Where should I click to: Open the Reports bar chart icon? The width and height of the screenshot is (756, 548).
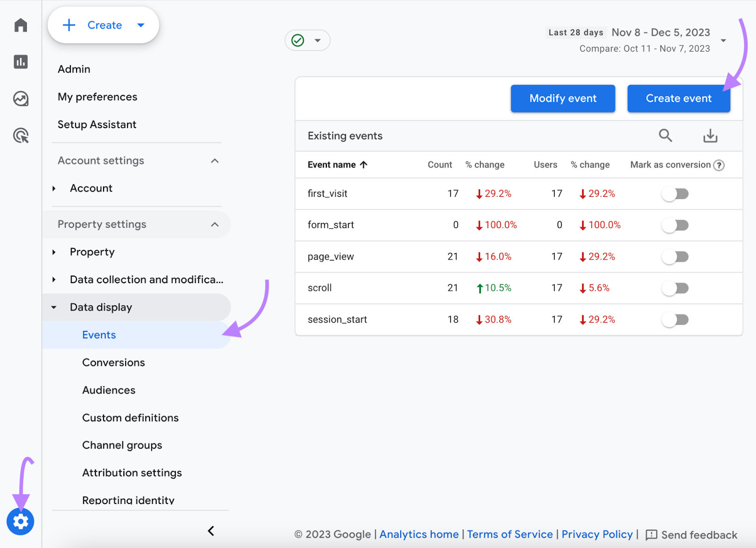pos(21,62)
